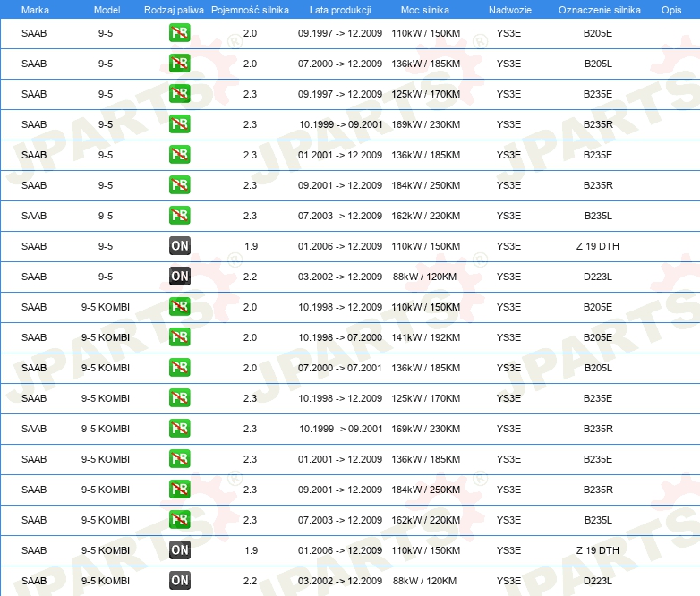Screen dimensions: 700x596
Task: Click the Model column header
Action: (x=107, y=10)
